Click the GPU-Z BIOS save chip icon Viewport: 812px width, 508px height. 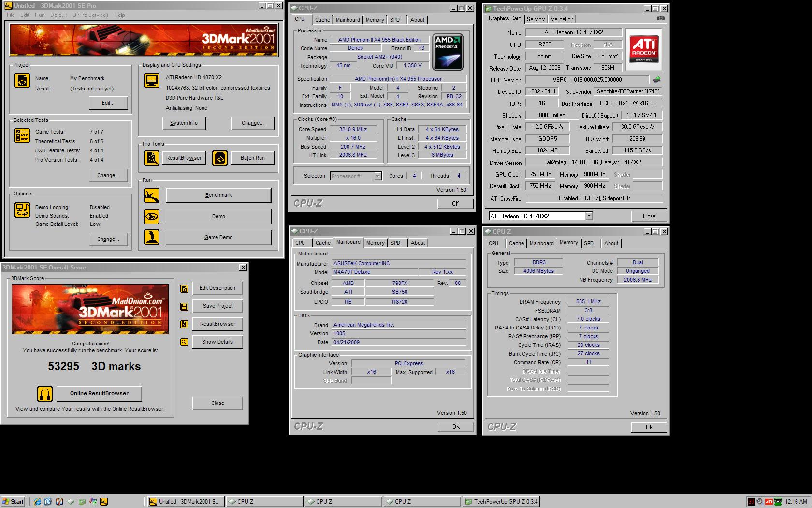click(656, 80)
